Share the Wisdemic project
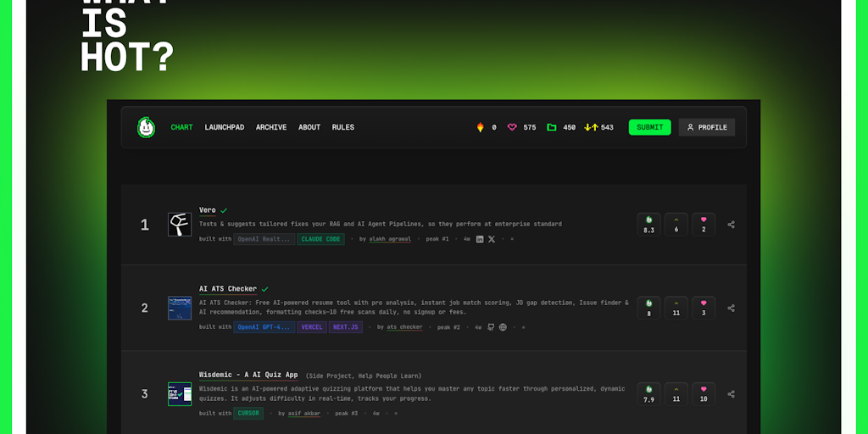The image size is (868, 434). 732,394
